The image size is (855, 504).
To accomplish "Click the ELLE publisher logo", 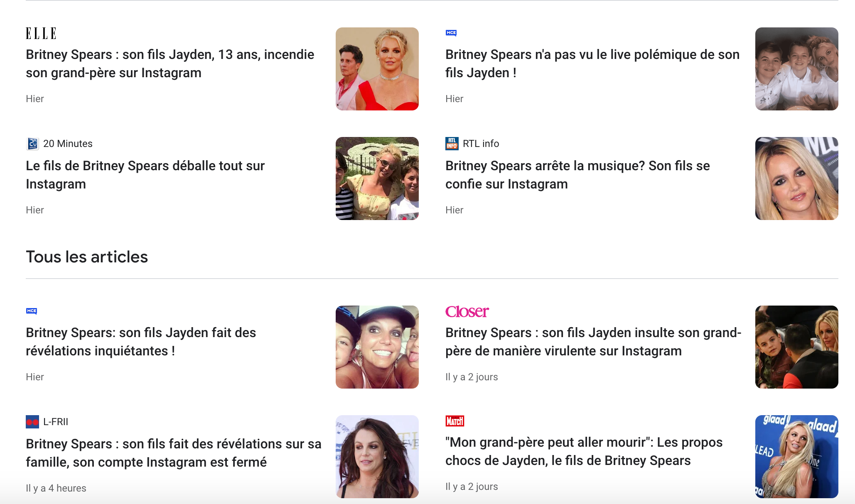I will pos(41,33).
